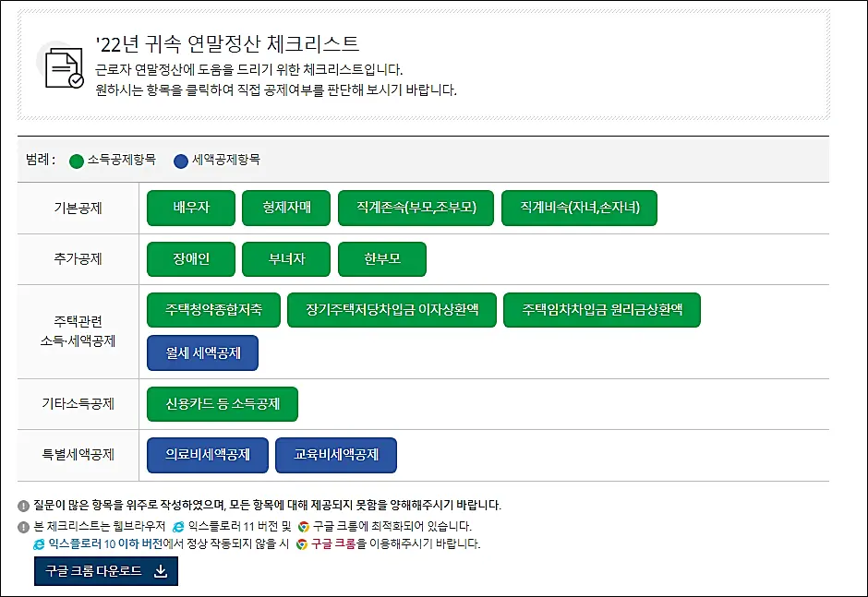Viewport: 868px width, 597px height.
Task: Open the 형제자매 deduction check
Action: click(x=285, y=208)
